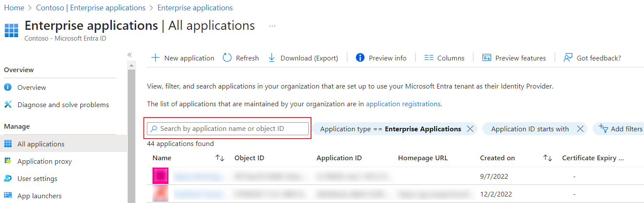The image size is (644, 203).
Task: Click the Preview features button label
Action: click(520, 58)
